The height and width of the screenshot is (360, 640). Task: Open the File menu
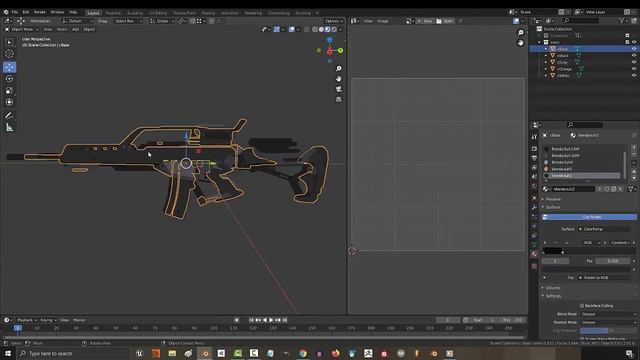click(15, 12)
